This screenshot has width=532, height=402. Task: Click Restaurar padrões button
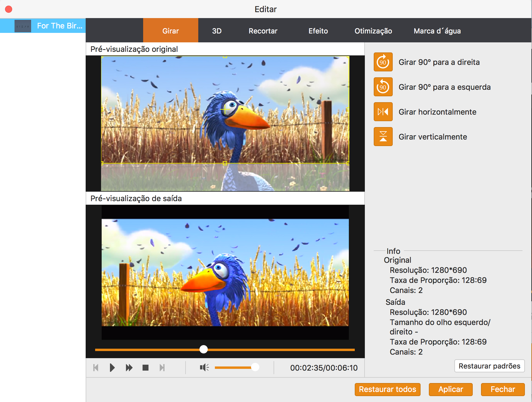click(489, 366)
